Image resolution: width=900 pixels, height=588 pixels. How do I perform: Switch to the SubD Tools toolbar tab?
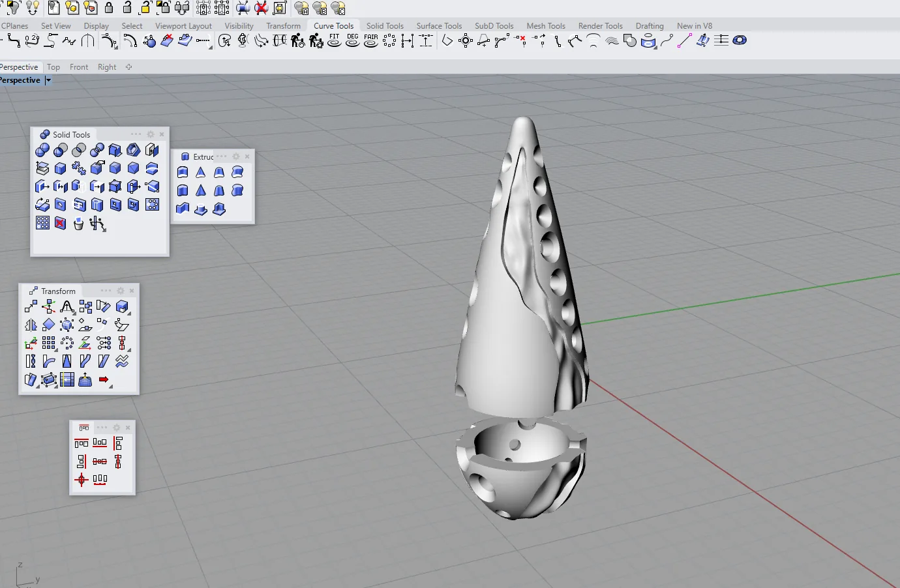[494, 26]
